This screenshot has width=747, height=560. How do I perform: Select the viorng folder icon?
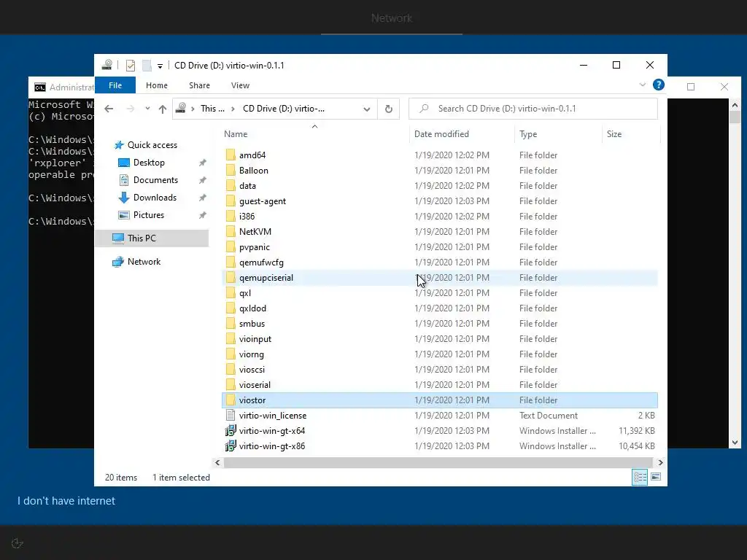pos(231,354)
